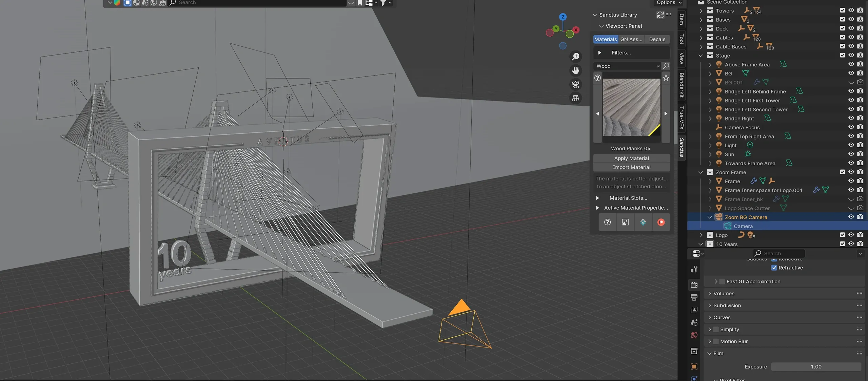
Task: Enable the Simplify checkbox
Action: pyautogui.click(x=716, y=329)
